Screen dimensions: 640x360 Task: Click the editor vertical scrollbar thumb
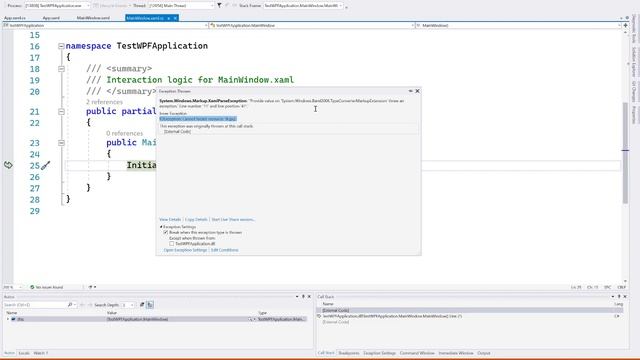pyautogui.click(x=625, y=153)
